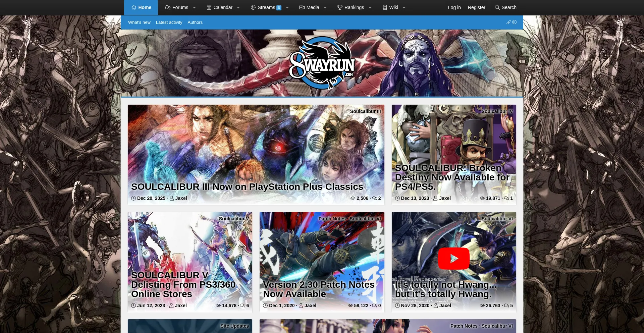
Task: Click the views eye icon beside 14,678
Action: tap(218, 306)
